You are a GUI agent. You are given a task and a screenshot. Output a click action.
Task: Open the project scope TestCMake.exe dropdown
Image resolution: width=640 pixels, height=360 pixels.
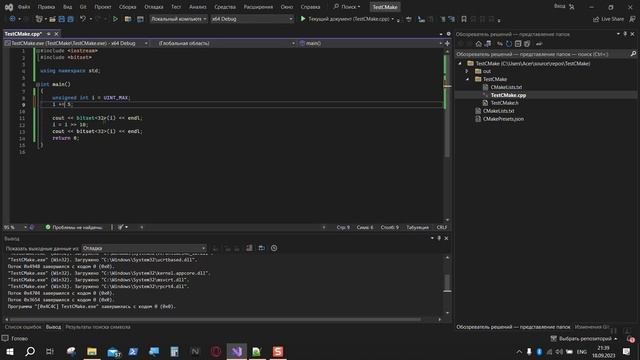76,43
